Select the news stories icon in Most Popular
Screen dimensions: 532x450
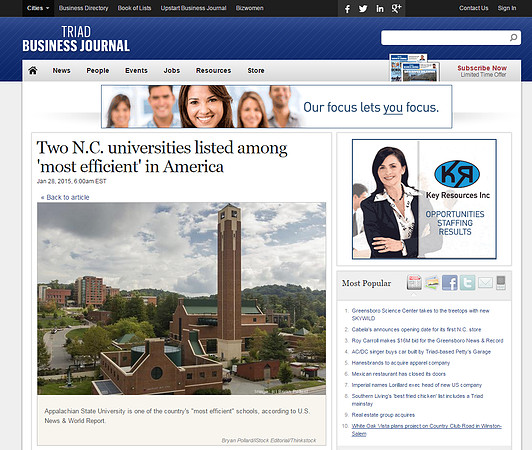414,282
